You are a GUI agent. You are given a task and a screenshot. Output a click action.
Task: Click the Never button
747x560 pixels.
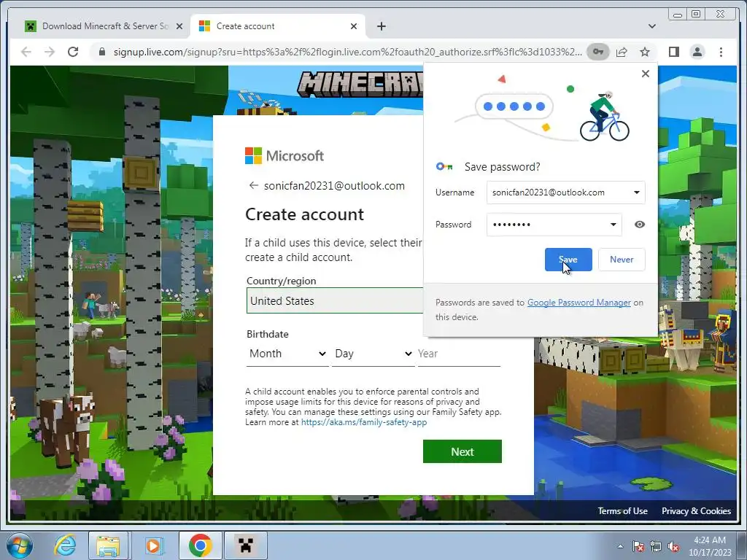click(622, 260)
